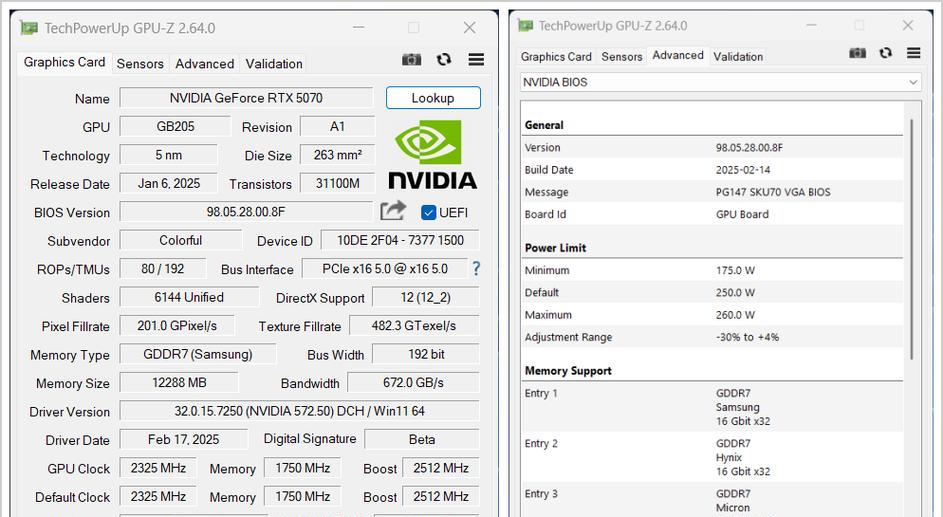This screenshot has width=943, height=517.
Task: Open the NVIDIA BIOS dropdown
Action: tap(720, 82)
